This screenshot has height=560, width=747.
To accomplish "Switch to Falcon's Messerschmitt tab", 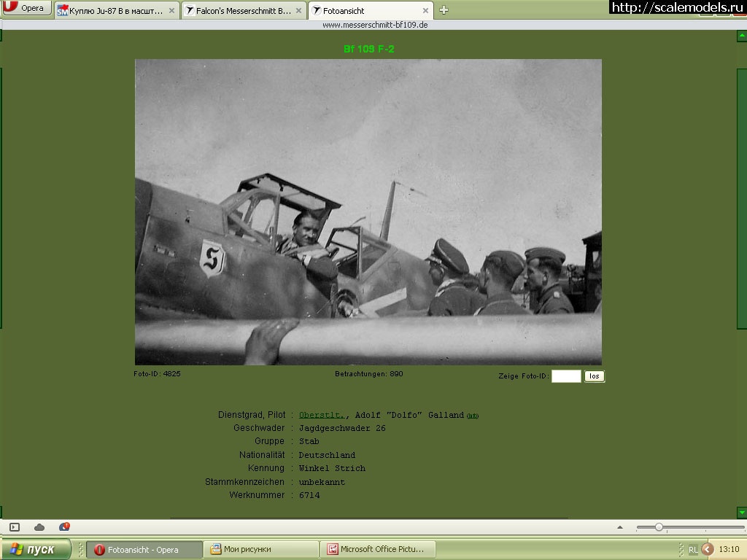I will (237, 11).
